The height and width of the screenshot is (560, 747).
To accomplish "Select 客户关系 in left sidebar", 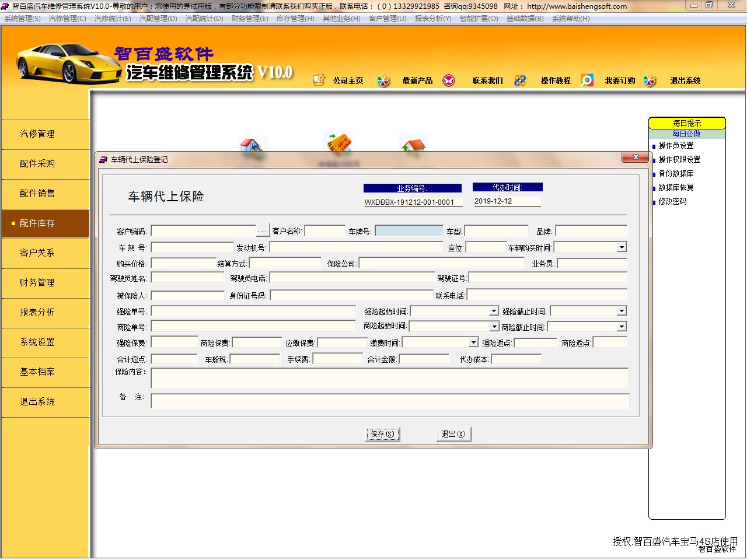I will [46, 253].
